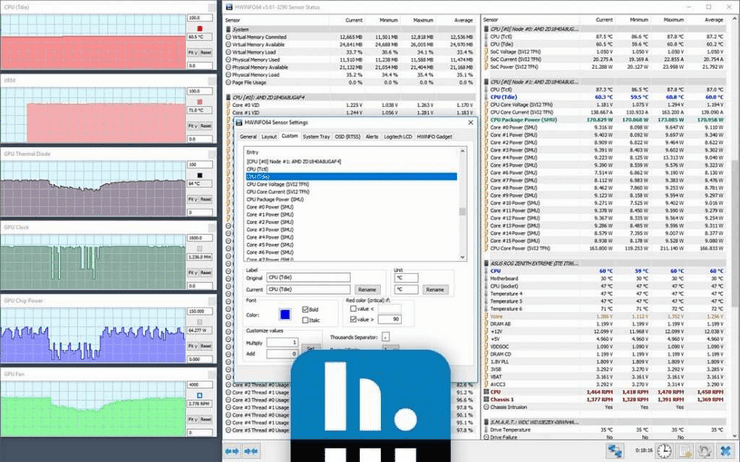
Task: Click the entry list scroll-down arrow
Action: coord(462,257)
